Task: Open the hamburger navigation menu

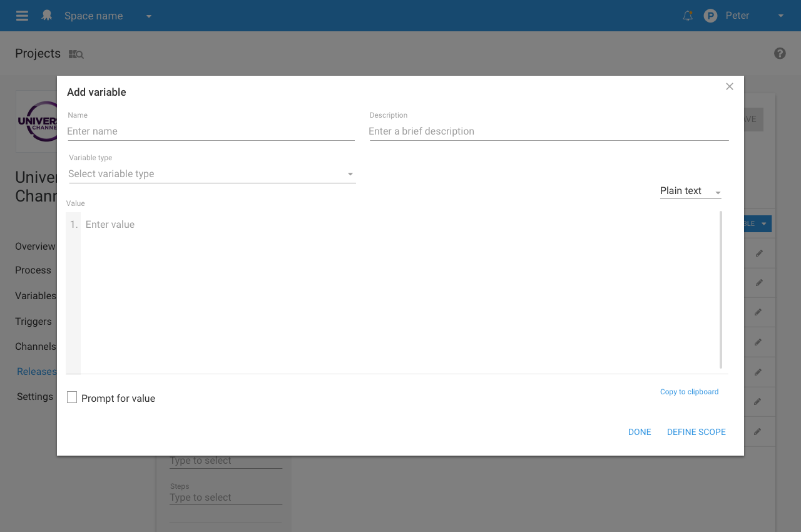Action: pyautogui.click(x=22, y=16)
